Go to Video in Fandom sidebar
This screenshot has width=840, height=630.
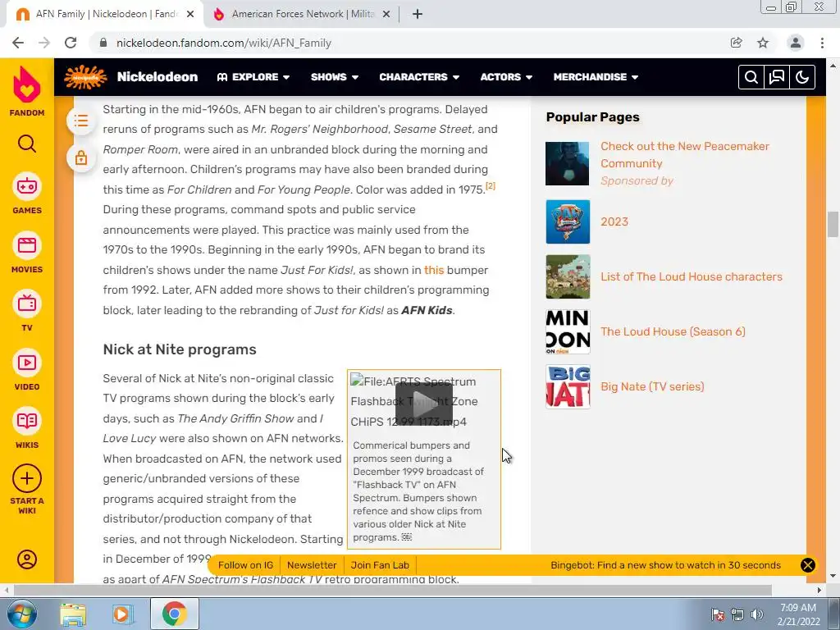click(27, 370)
